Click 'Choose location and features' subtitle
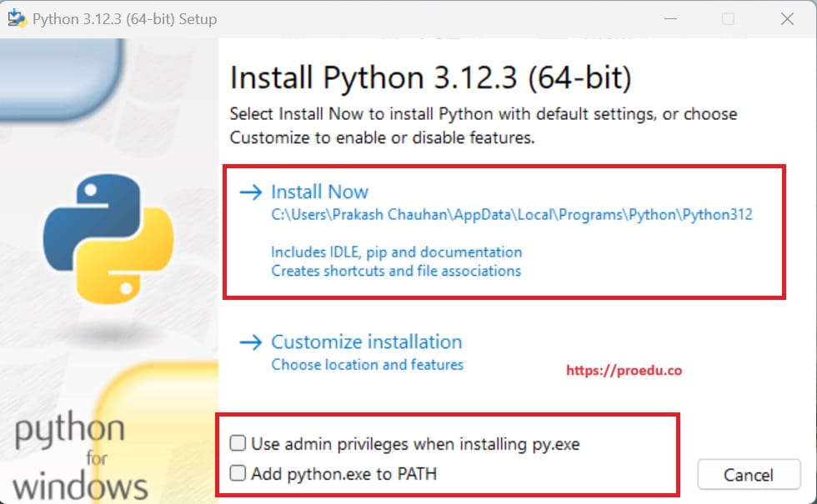Image resolution: width=817 pixels, height=504 pixels. [x=368, y=365]
